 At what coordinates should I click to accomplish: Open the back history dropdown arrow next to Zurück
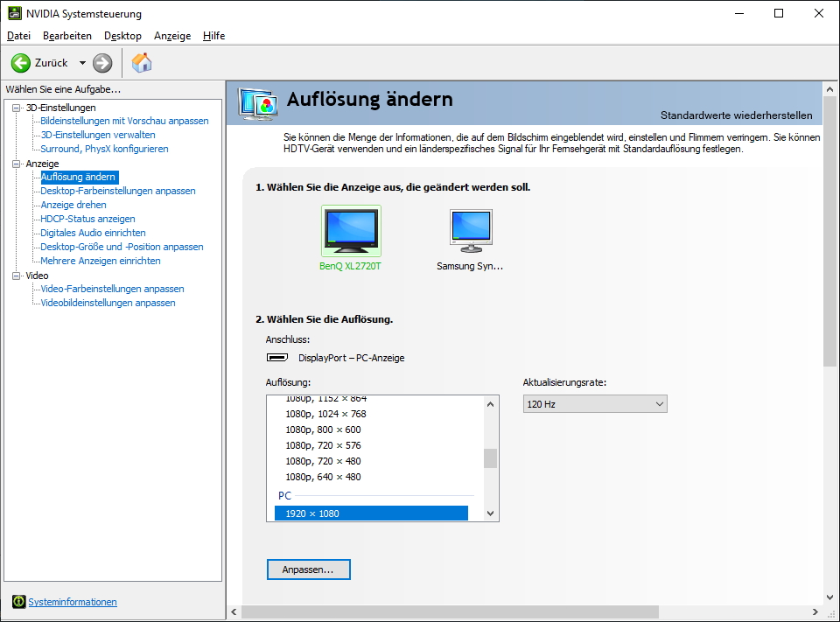click(x=82, y=63)
